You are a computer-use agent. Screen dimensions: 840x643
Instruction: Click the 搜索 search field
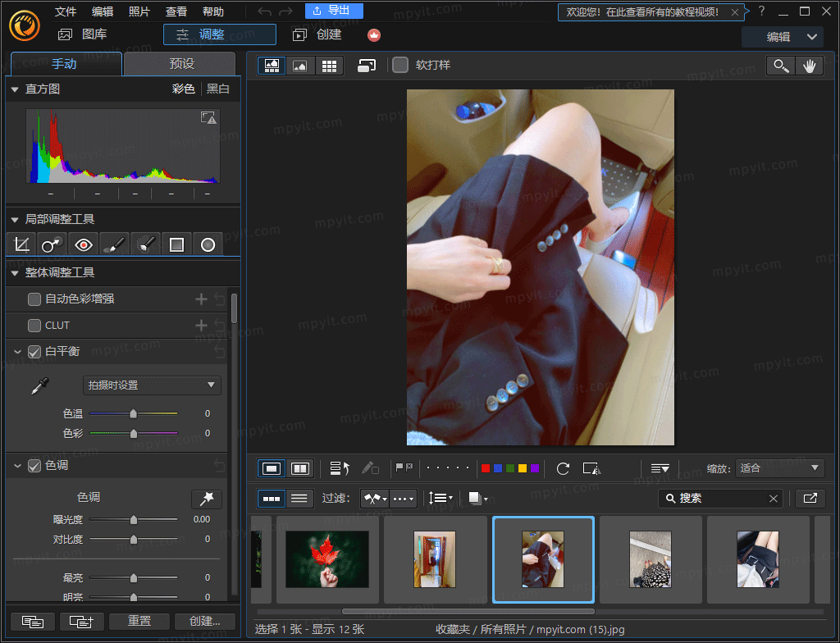click(720, 499)
